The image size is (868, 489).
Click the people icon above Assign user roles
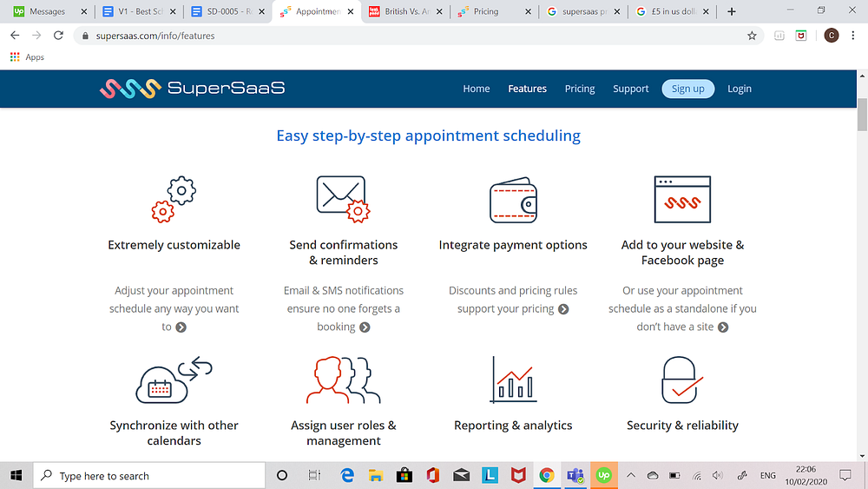click(343, 380)
